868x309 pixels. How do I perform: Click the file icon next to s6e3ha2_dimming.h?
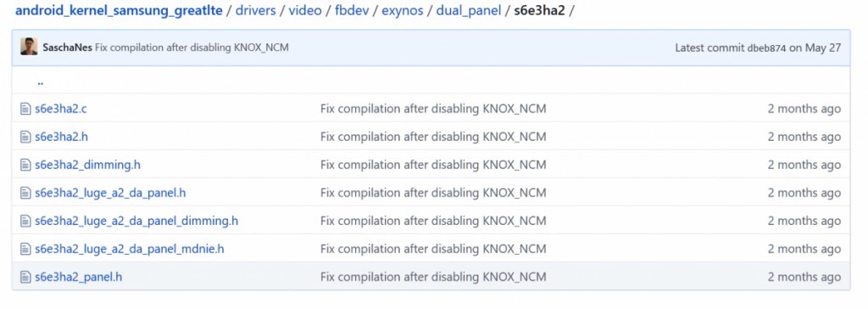[25, 165]
